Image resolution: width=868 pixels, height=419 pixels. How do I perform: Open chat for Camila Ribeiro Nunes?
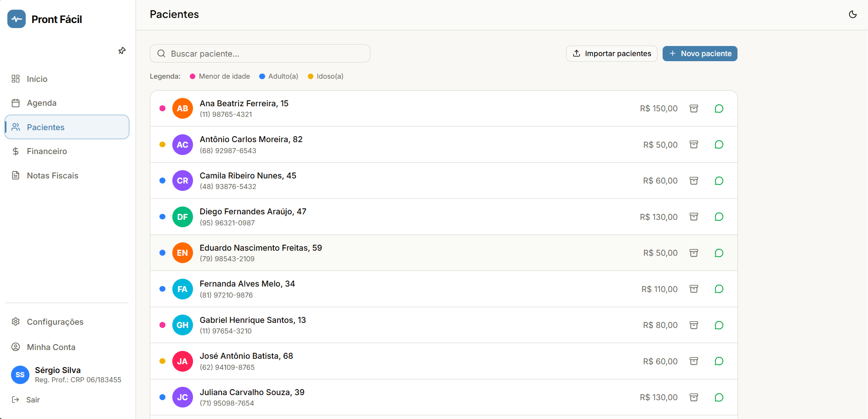pyautogui.click(x=719, y=181)
